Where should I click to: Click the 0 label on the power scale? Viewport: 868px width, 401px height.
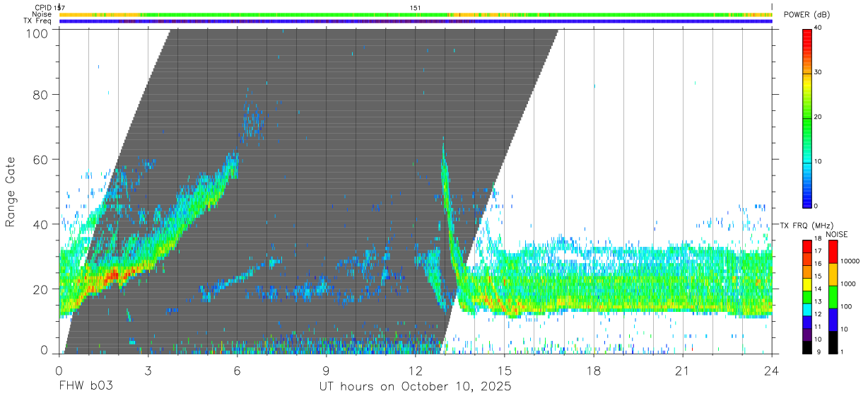(x=816, y=206)
